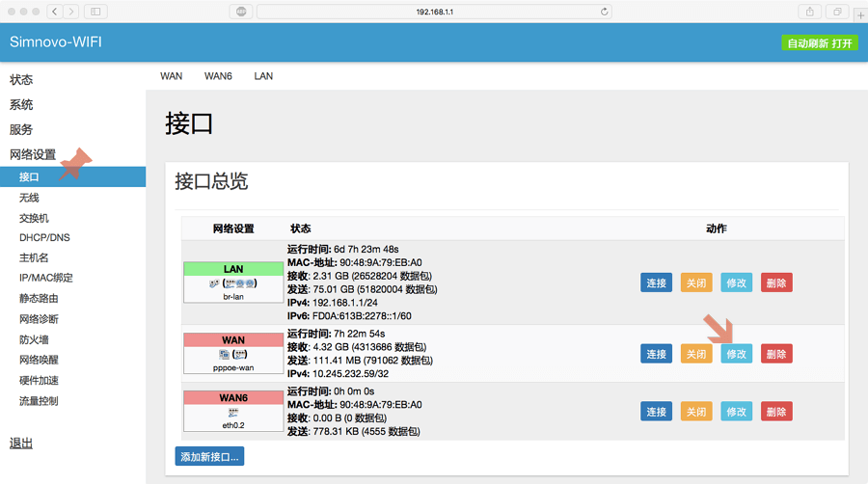The image size is (868, 484).
Task: Open a new tab plus button
Action: click(861, 14)
